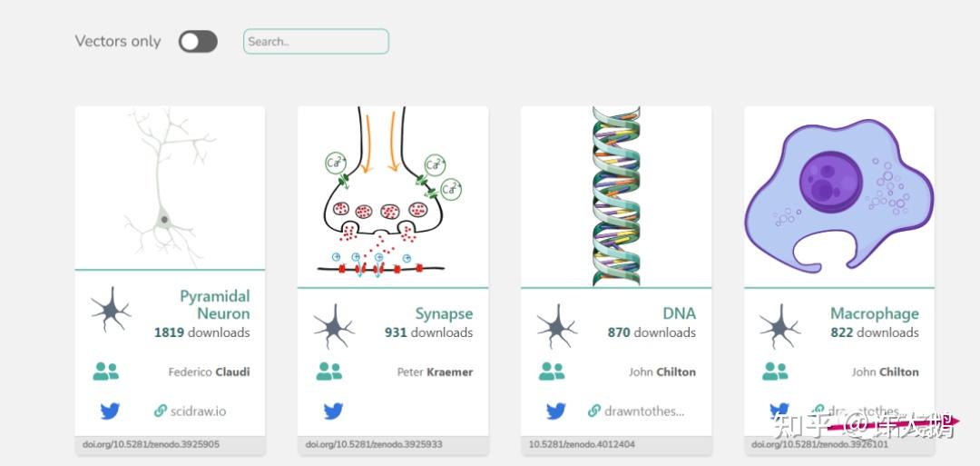Open the drawntothes... link on DNA card
980x466 pixels.
(x=636, y=411)
